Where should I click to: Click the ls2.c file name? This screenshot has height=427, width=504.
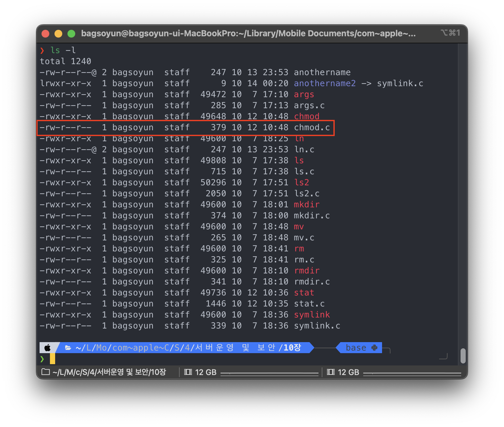click(307, 193)
